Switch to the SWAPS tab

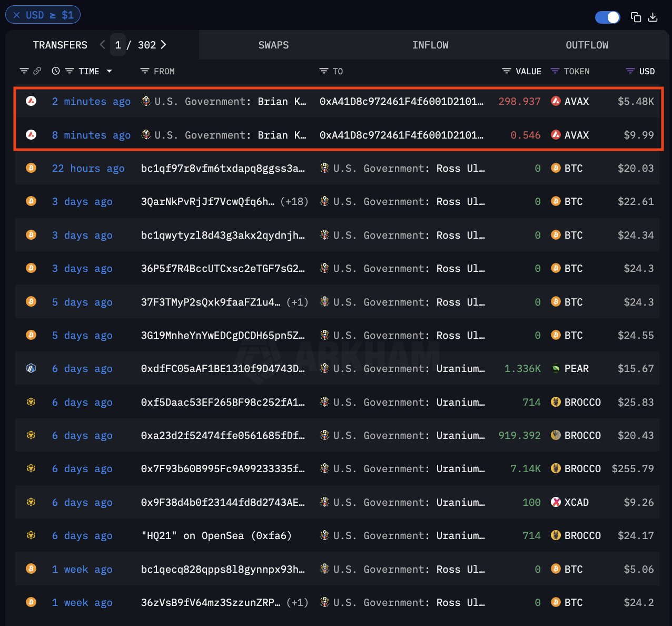click(273, 45)
